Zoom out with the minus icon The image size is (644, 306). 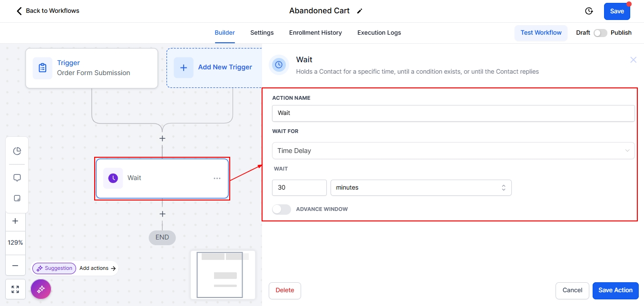(15, 266)
